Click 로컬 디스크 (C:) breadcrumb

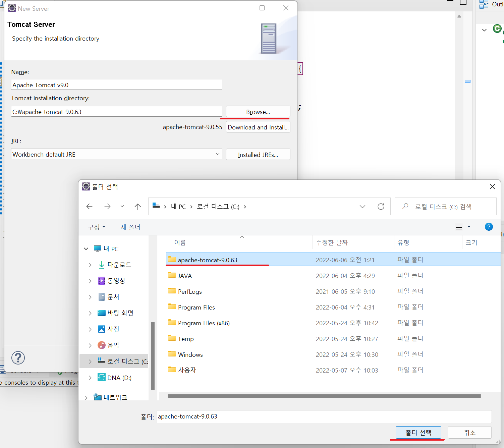pyautogui.click(x=218, y=207)
